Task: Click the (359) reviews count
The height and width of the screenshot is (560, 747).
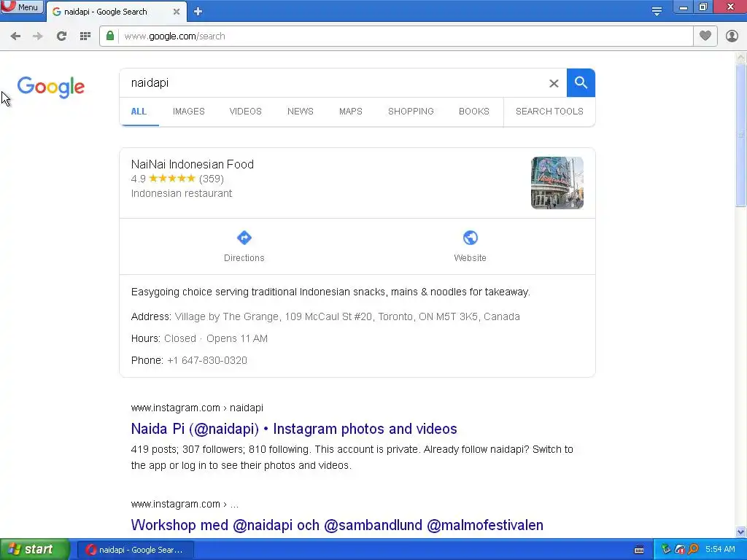Action: 212,179
